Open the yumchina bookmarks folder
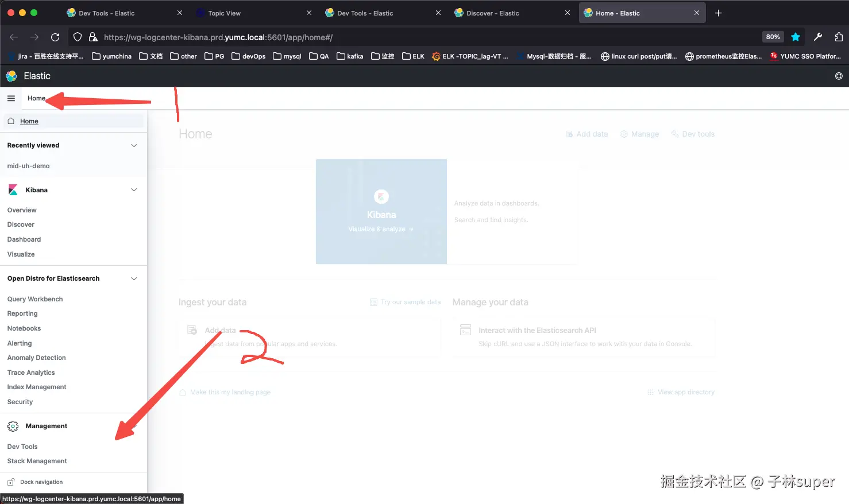Image resolution: width=849 pixels, height=504 pixels. [111, 56]
